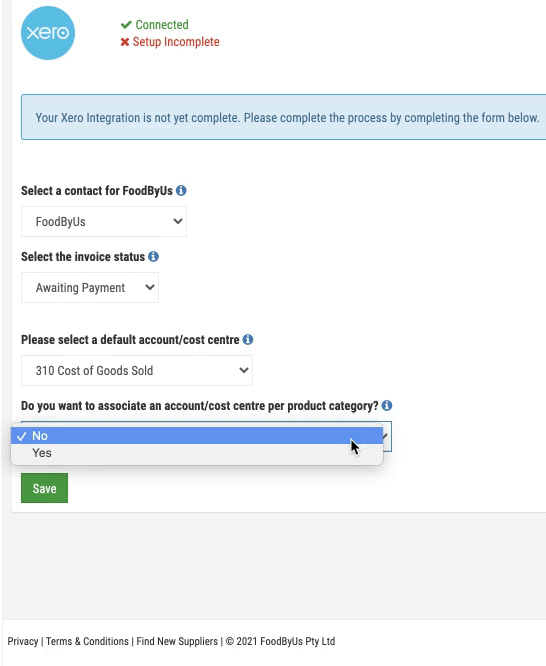This screenshot has height=666, width=546.
Task: Click the green Connected checkmark icon
Action: (126, 25)
